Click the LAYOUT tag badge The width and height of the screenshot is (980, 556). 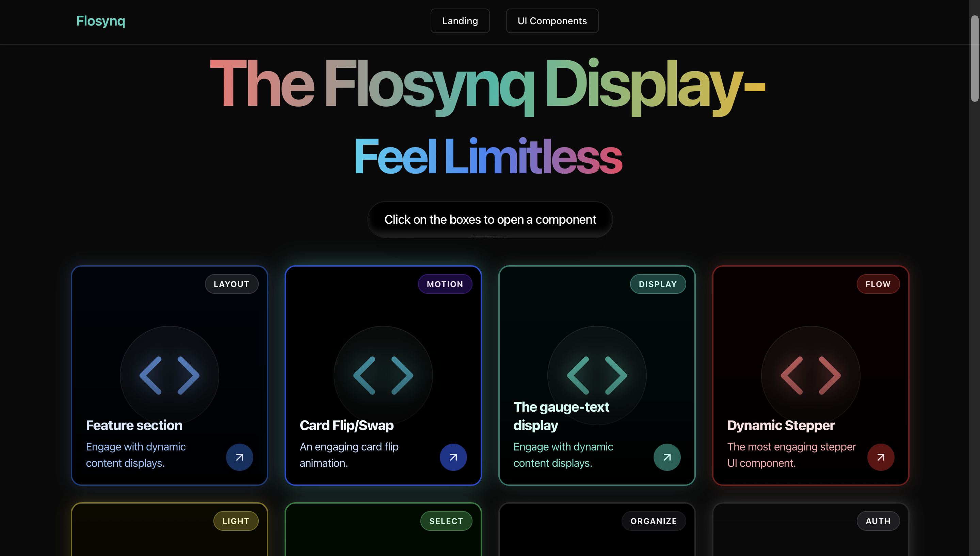[231, 284]
